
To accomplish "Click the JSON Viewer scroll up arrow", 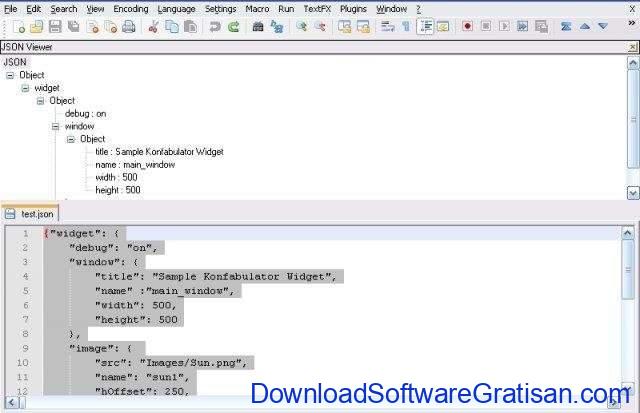I will (633, 63).
